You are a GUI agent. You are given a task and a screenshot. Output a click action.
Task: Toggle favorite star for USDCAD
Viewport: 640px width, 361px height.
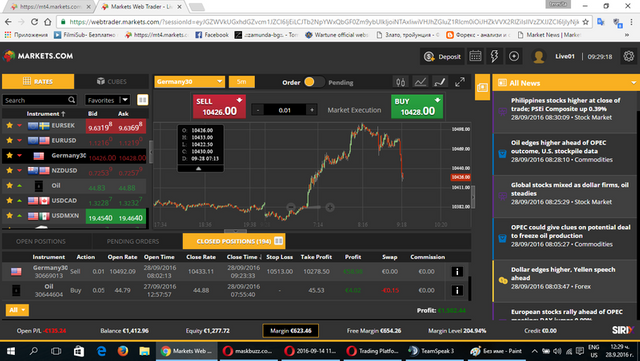(9, 201)
